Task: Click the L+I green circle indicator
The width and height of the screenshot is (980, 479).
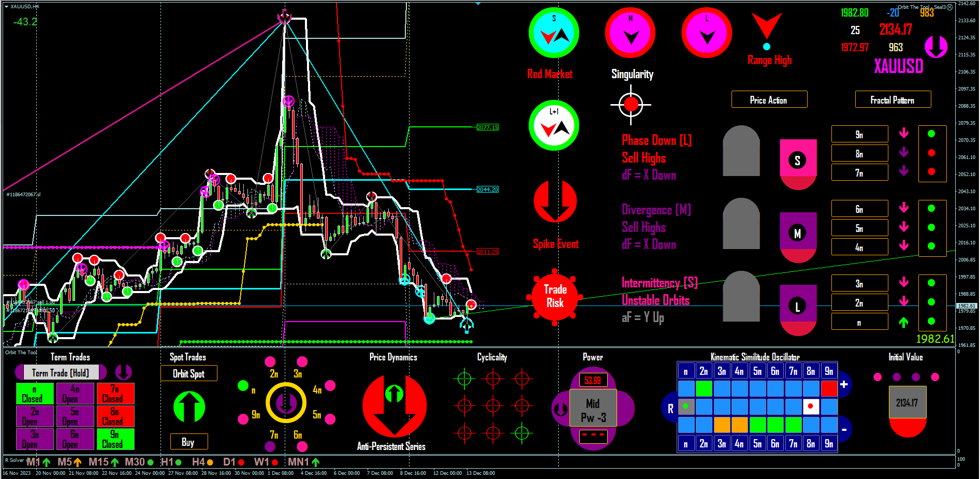Action: pos(553,125)
